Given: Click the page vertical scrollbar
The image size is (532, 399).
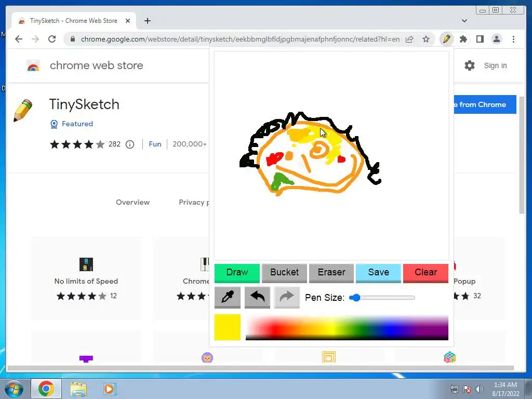Looking at the screenshot, I should click(x=522, y=154).
